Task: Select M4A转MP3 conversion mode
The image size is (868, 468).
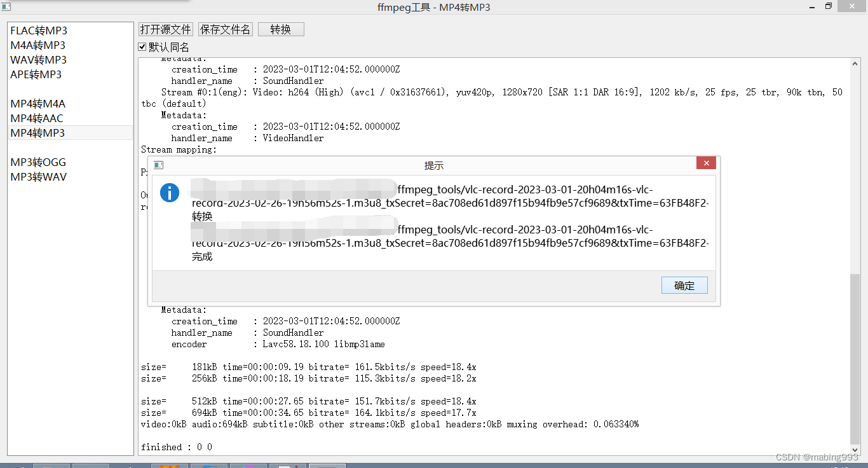Action: coord(70,45)
